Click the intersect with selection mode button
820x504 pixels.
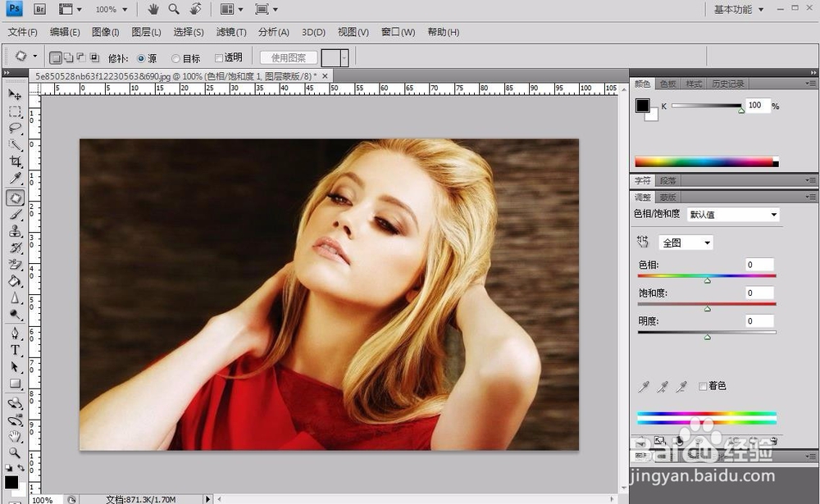(94, 57)
